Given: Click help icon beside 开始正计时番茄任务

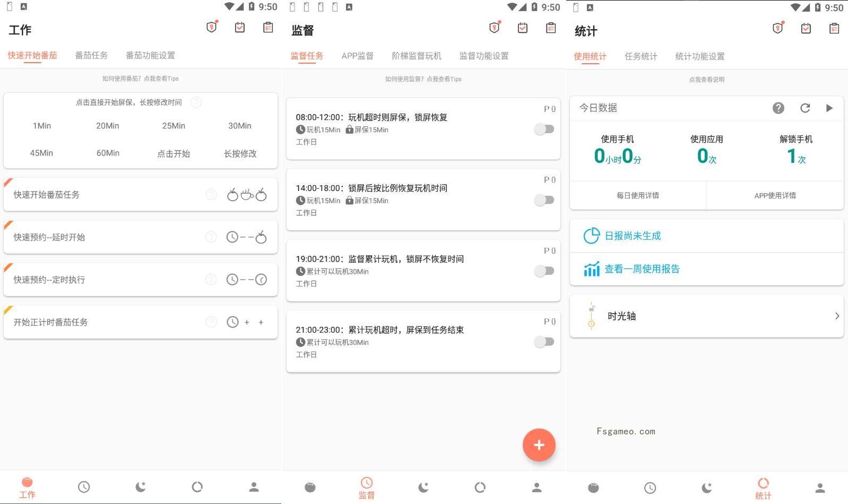Looking at the screenshot, I should 211,322.
